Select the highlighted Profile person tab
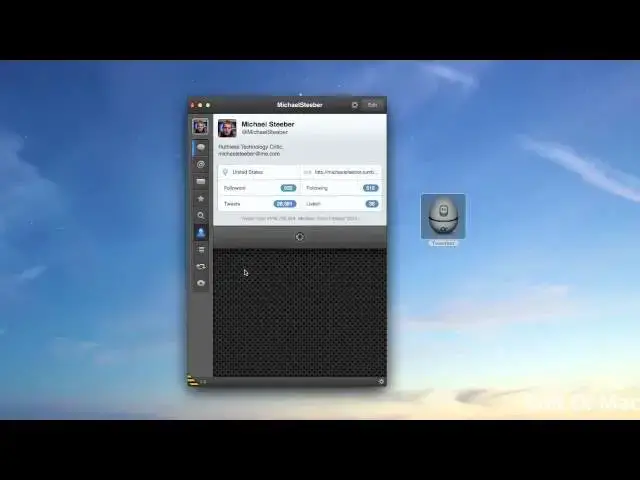The image size is (640, 480). 200,233
